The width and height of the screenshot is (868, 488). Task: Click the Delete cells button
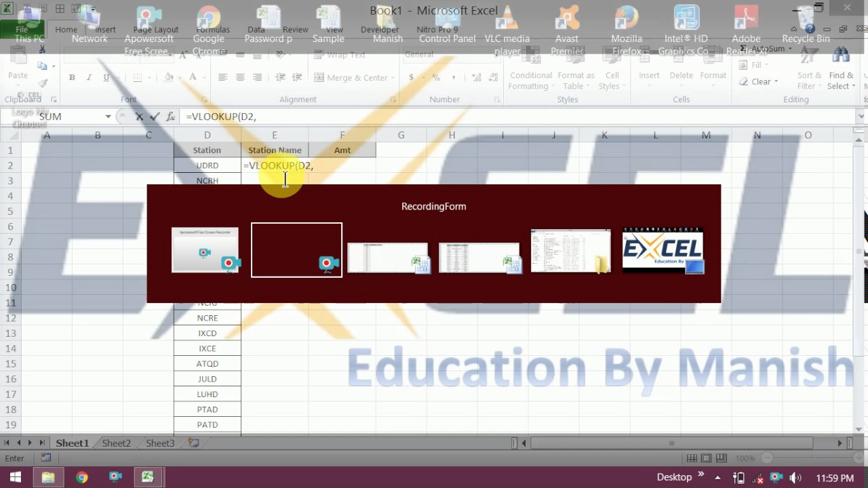click(x=682, y=66)
